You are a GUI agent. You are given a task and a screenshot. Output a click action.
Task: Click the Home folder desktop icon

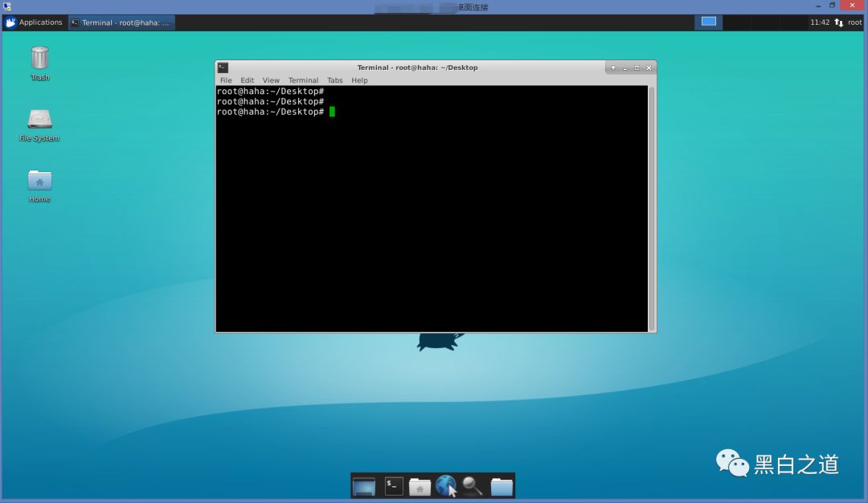point(39,181)
